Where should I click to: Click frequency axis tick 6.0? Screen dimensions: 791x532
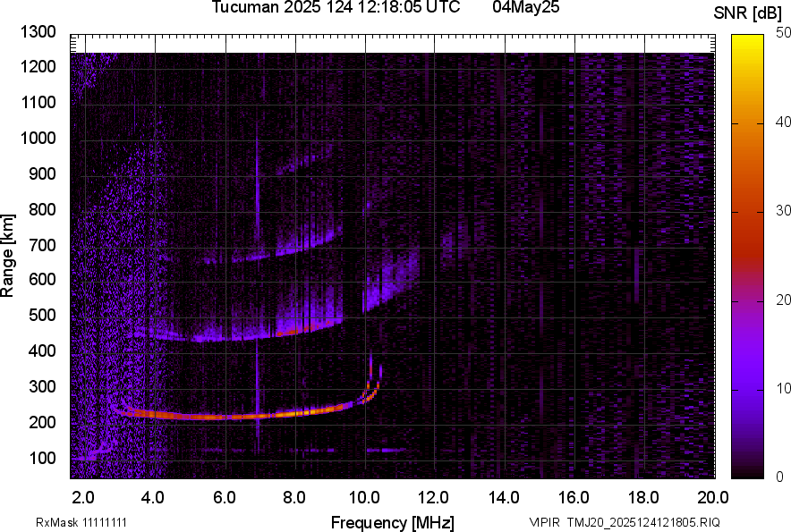click(x=224, y=498)
